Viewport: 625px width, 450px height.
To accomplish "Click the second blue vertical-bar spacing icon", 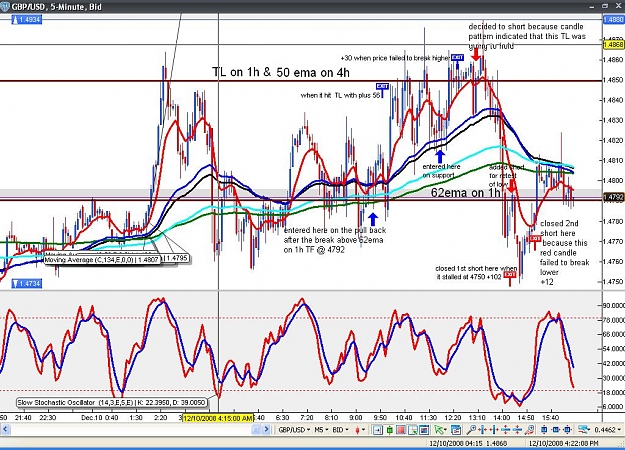I will point(494,430).
